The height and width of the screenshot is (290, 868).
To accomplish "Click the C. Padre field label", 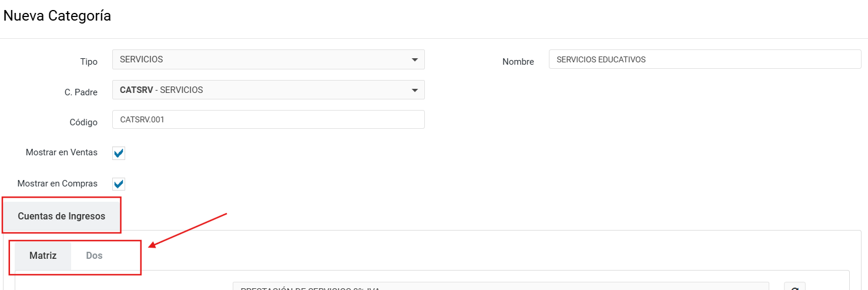I will (81, 92).
